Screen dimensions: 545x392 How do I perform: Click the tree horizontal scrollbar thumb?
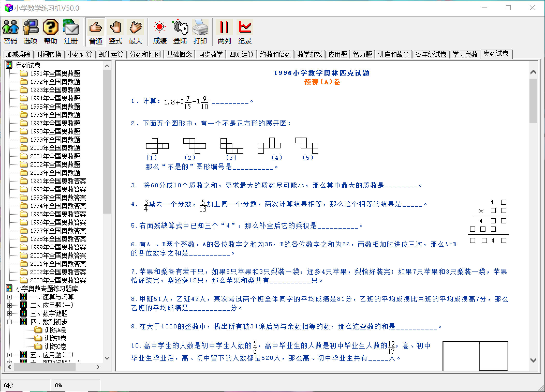[45, 367]
